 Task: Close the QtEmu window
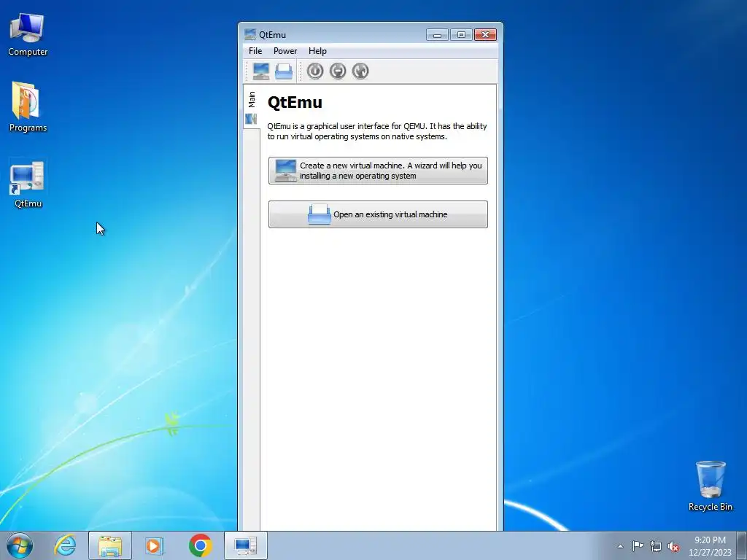485,35
